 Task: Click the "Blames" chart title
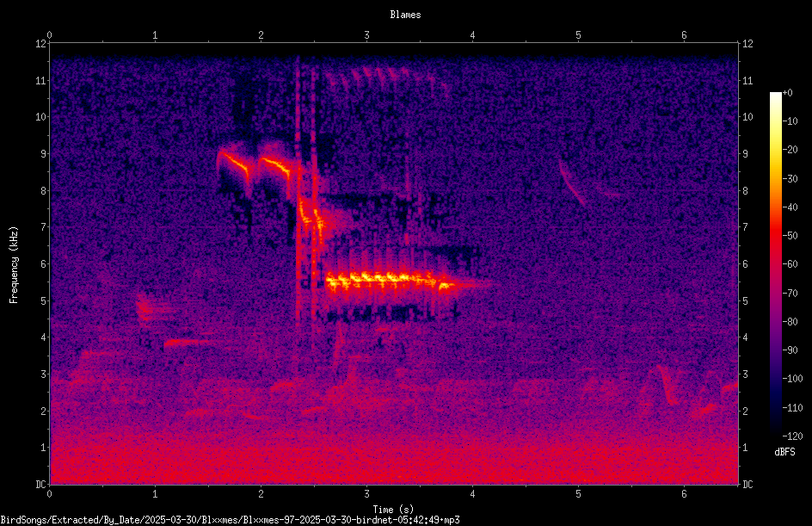tap(405, 15)
